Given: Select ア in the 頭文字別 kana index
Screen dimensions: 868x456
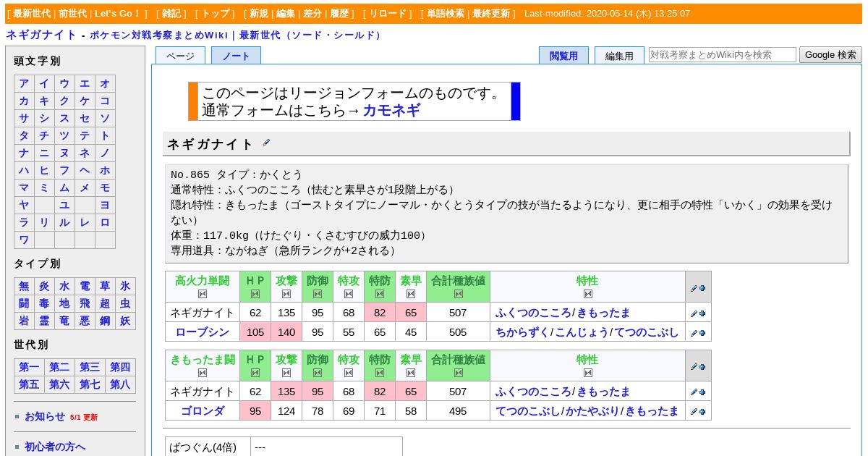Looking at the screenshot, I should pos(24,83).
